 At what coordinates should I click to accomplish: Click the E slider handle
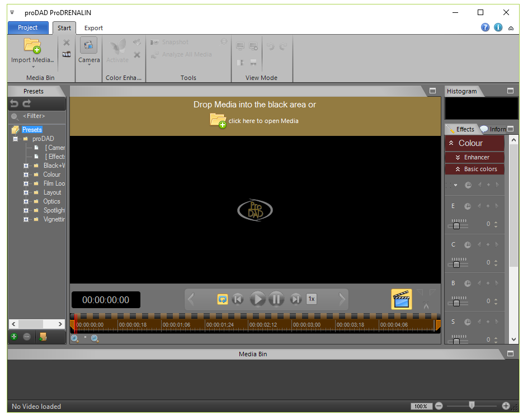click(x=456, y=226)
